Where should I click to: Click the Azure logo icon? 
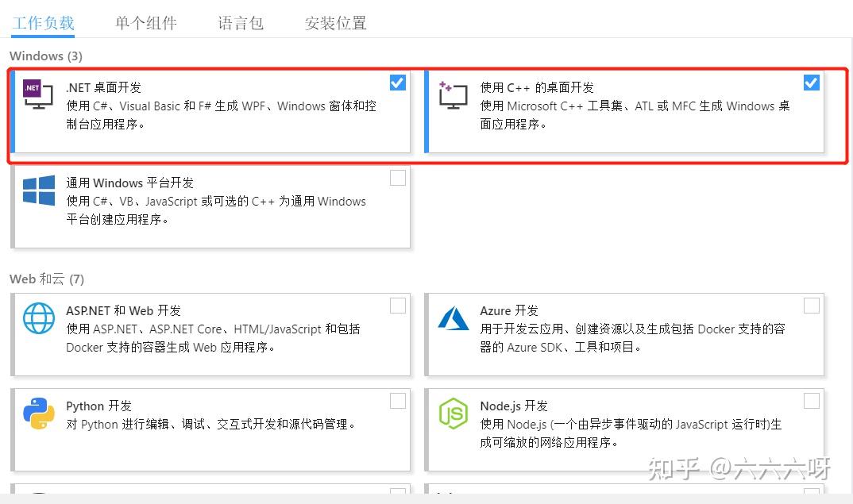point(454,318)
